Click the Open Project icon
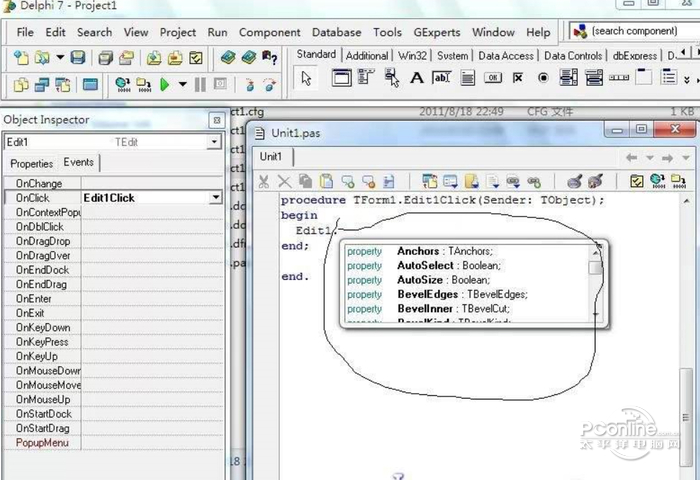The width and height of the screenshot is (700, 480). pyautogui.click(x=127, y=58)
